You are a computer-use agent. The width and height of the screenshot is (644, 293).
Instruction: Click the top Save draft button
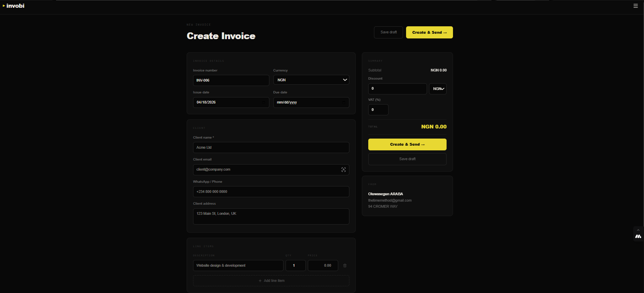388,32
